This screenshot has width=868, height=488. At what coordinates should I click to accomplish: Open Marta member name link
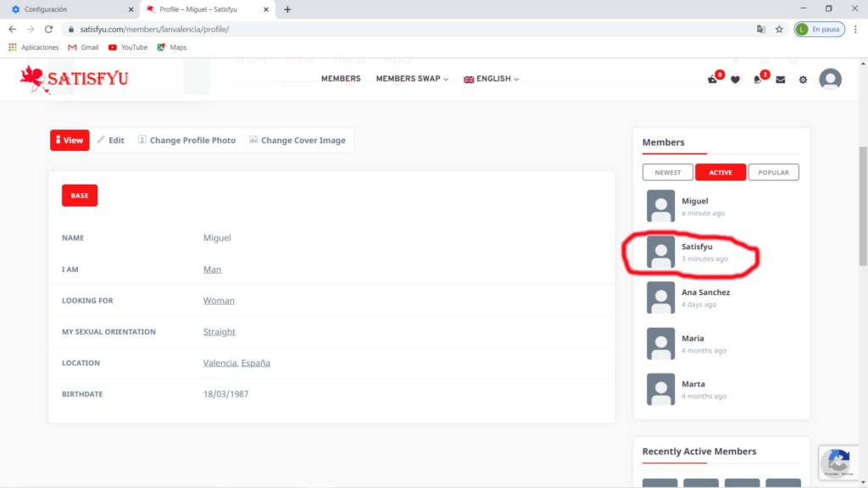pos(693,384)
